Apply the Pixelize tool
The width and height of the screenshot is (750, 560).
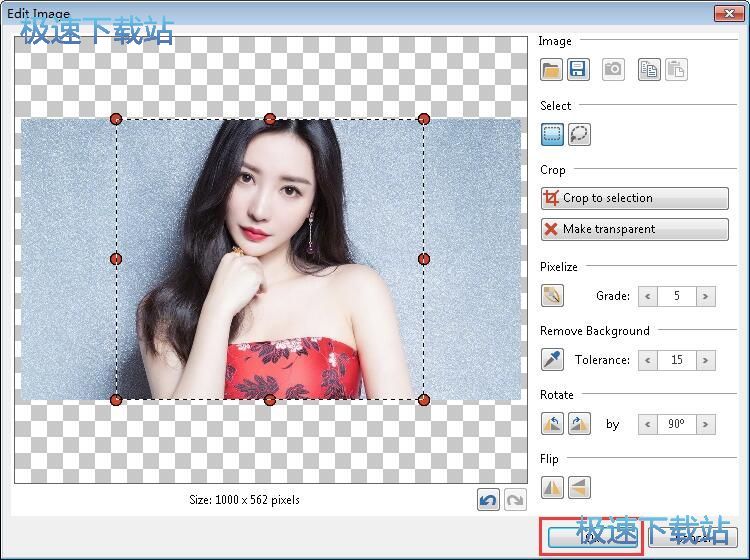pyautogui.click(x=552, y=296)
